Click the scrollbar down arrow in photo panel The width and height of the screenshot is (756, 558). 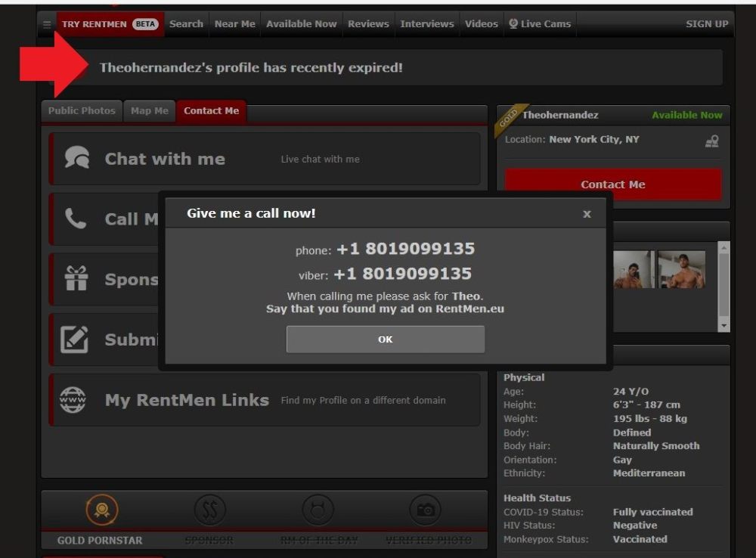(x=724, y=325)
